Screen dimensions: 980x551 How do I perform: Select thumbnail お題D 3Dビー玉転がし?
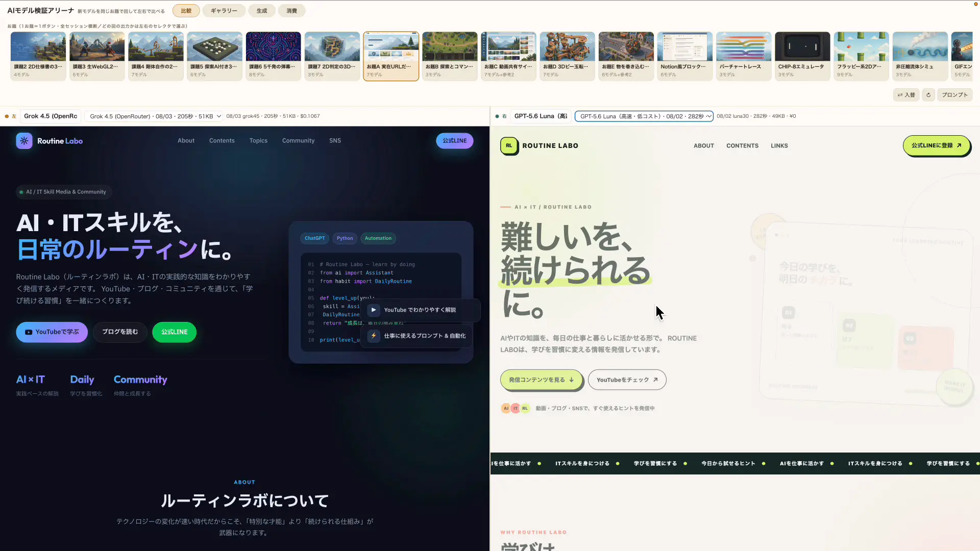[567, 56]
